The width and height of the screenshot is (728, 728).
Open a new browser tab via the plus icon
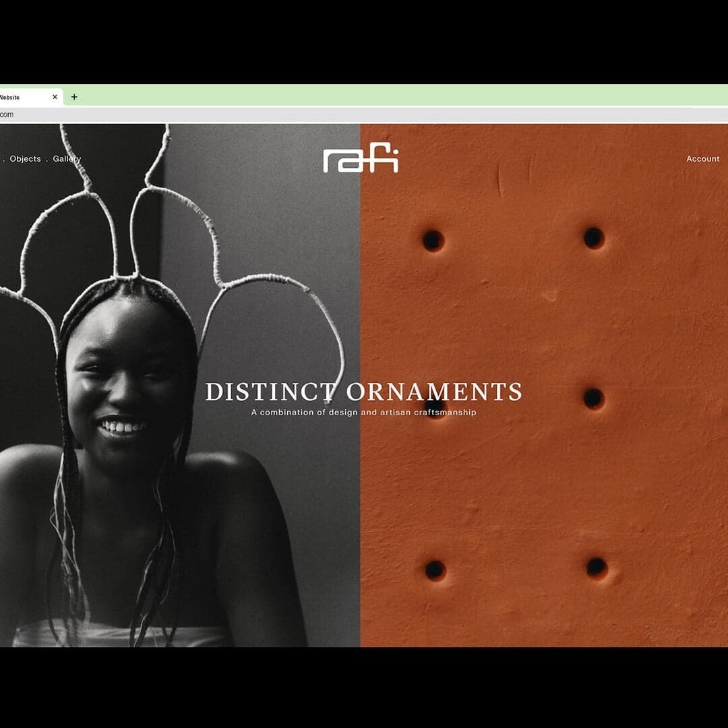[x=73, y=96]
